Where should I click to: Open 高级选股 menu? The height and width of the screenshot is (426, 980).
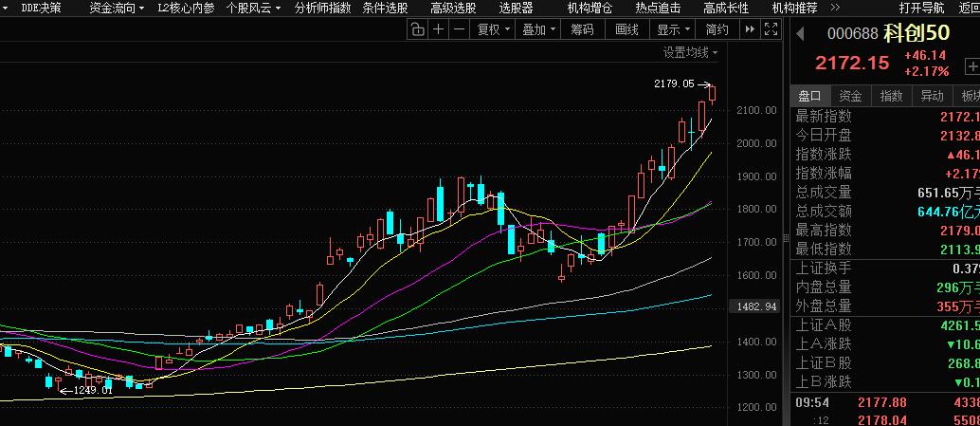pos(453,9)
